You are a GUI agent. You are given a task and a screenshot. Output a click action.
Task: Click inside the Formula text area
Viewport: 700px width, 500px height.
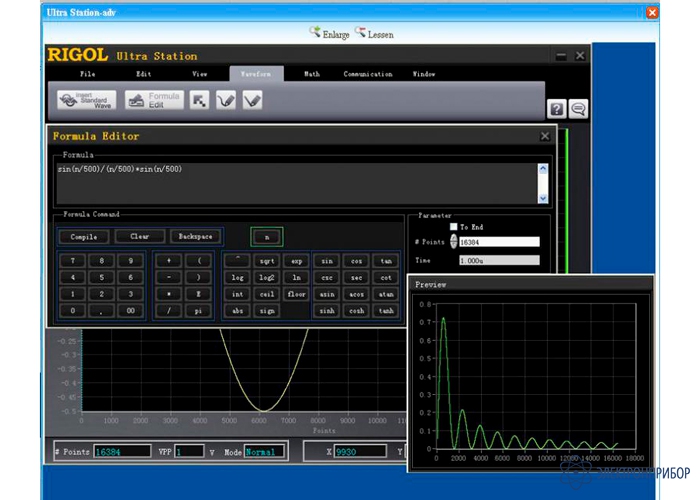pos(297,183)
